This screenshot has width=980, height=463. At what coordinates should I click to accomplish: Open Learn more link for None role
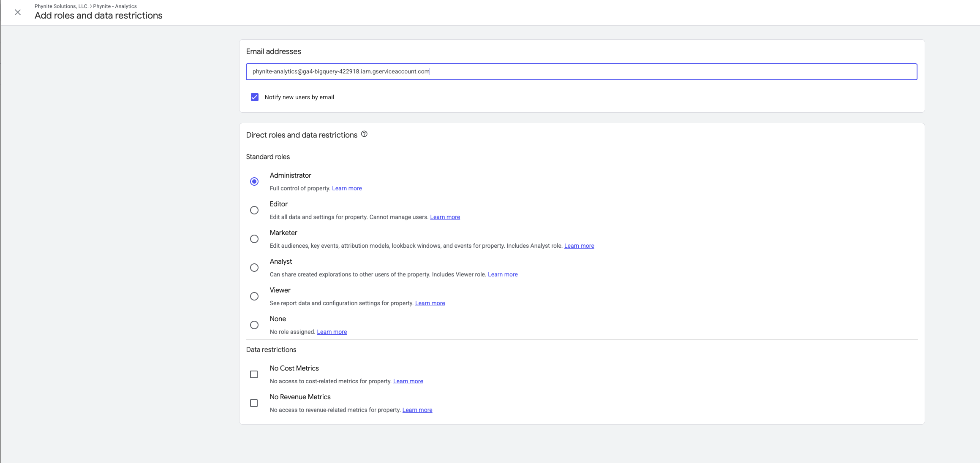pos(332,332)
